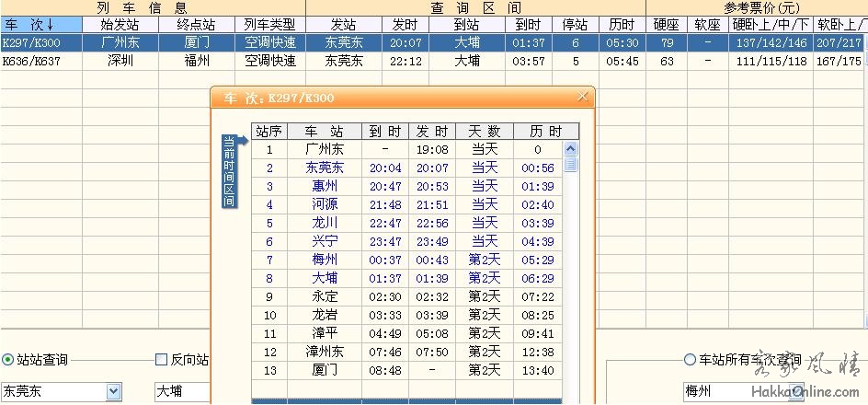Select the 车站所有车次查询 radio option
This screenshot has height=405, width=868.
[x=690, y=360]
